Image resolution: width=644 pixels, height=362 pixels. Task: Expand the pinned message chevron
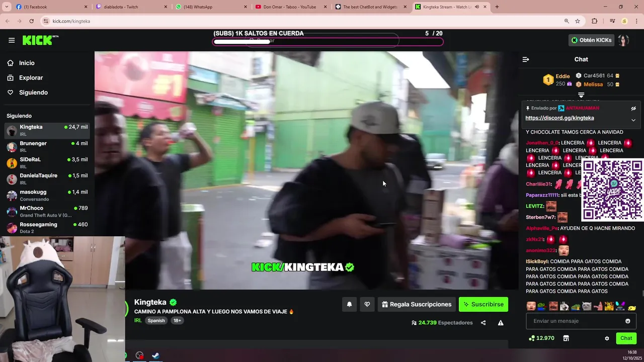pos(633,120)
